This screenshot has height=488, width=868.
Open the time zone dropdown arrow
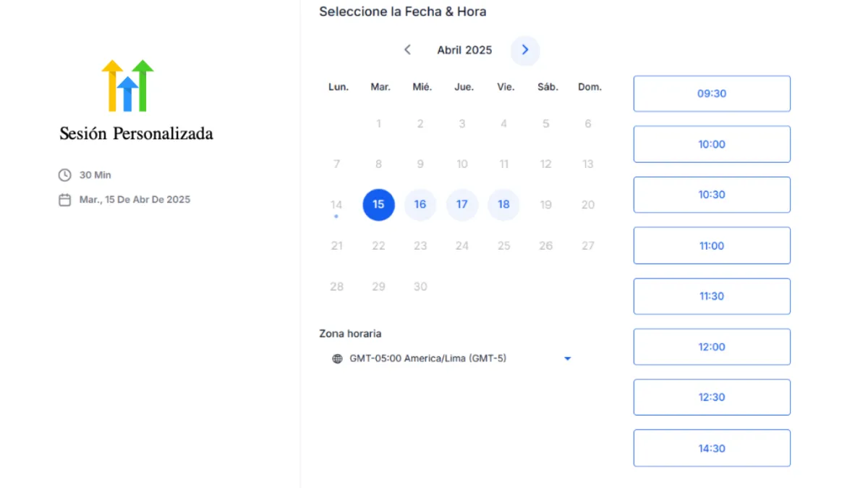coord(567,358)
